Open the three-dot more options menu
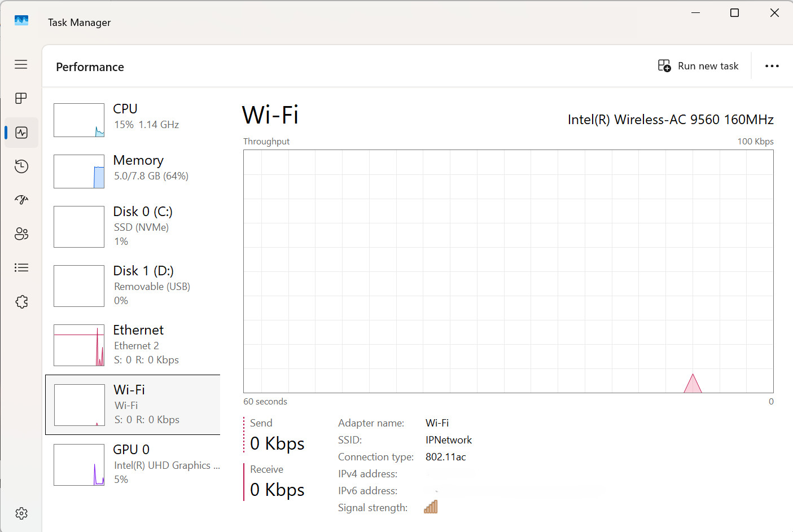 pyautogui.click(x=772, y=66)
